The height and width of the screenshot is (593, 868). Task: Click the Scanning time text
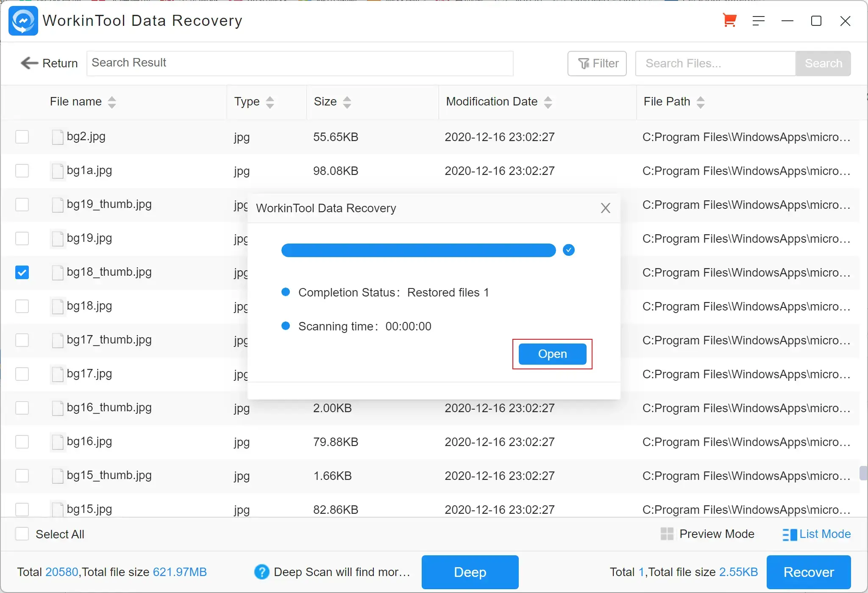[x=365, y=327]
